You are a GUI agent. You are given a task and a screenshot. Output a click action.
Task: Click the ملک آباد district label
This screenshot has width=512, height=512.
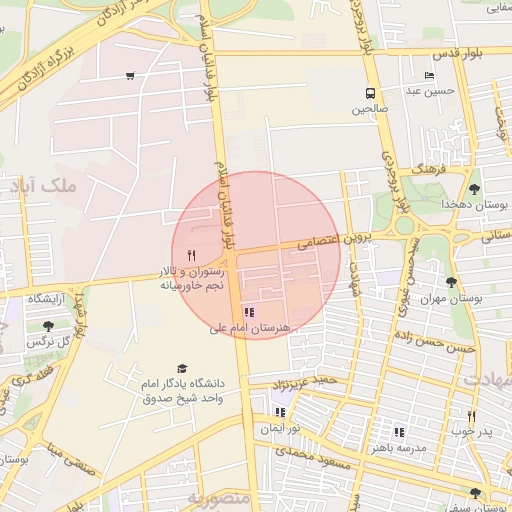[44, 186]
